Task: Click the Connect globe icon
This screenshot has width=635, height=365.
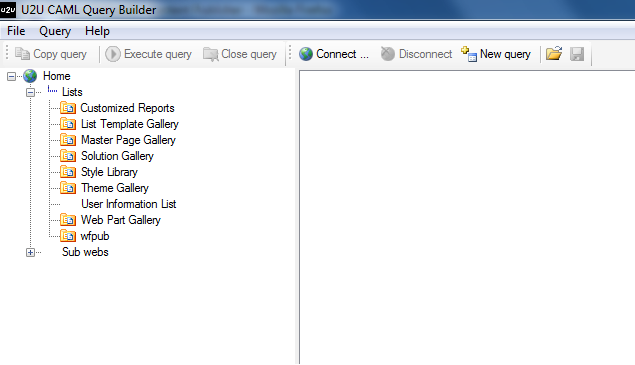Action: tap(306, 54)
